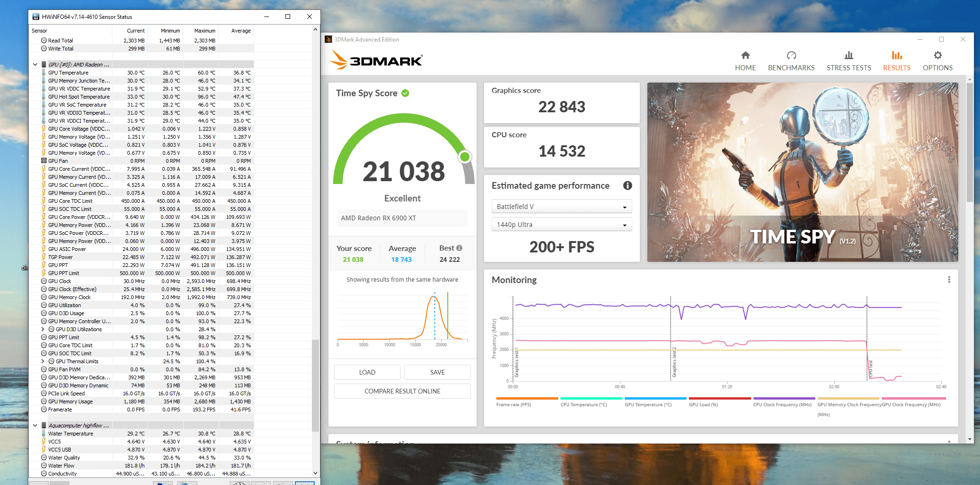The height and width of the screenshot is (485, 980).
Task: Collapse the Aquacomputer highflow sensor group
Action: coord(35,426)
